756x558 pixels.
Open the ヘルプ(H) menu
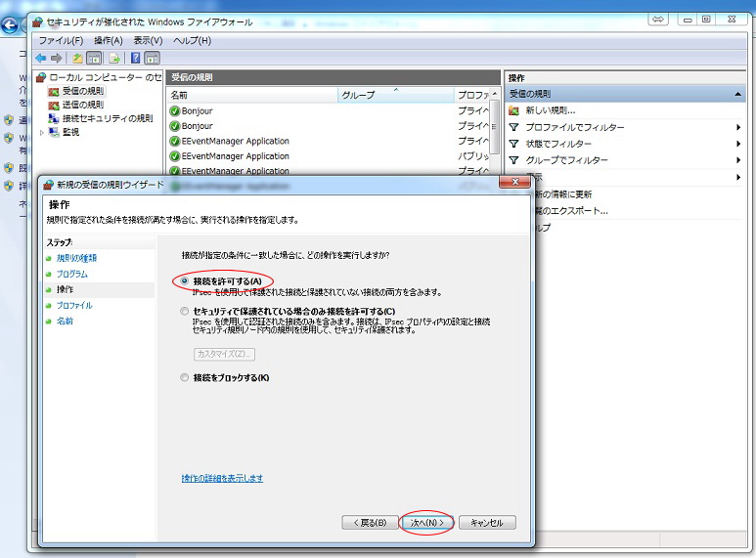coord(192,40)
